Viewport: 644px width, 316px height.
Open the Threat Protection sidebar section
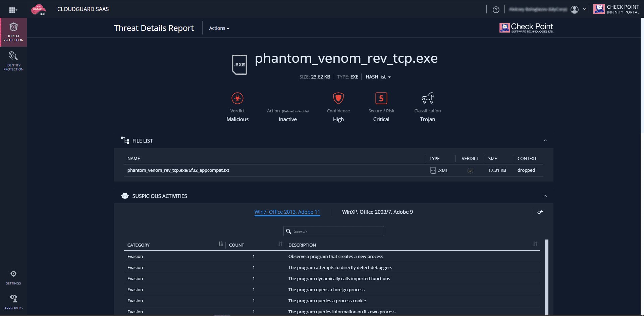[x=13, y=32]
